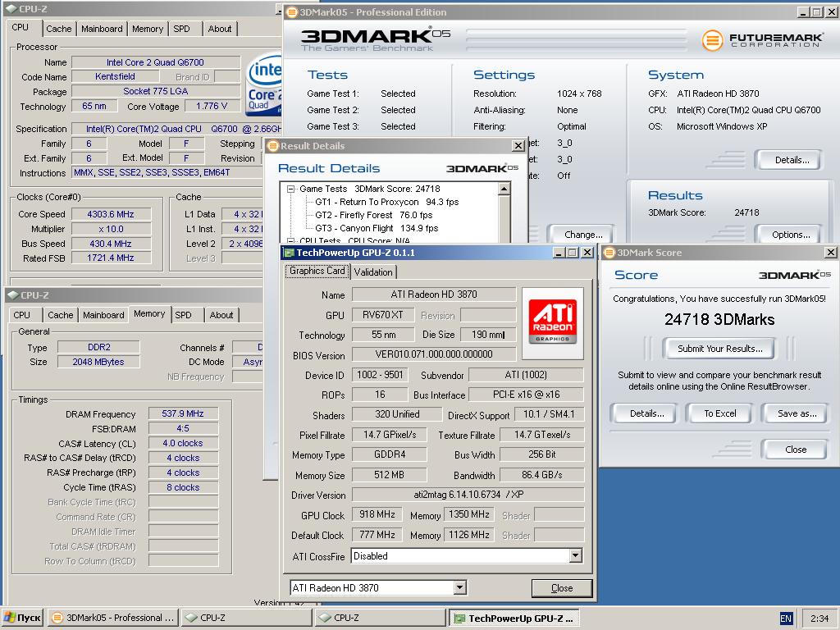The width and height of the screenshot is (840, 630).
Task: Open the Mainboard tab in lower CPU-Z window
Action: (x=103, y=315)
